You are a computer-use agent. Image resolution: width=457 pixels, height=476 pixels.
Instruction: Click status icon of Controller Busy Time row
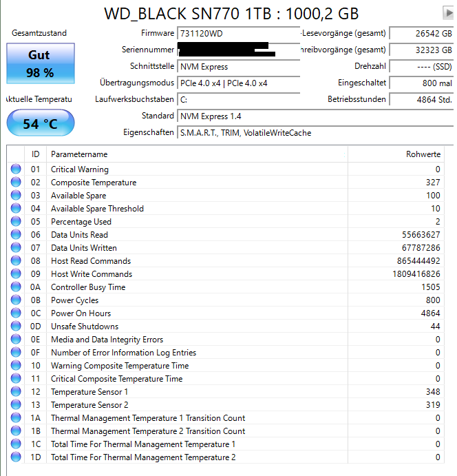tap(16, 287)
